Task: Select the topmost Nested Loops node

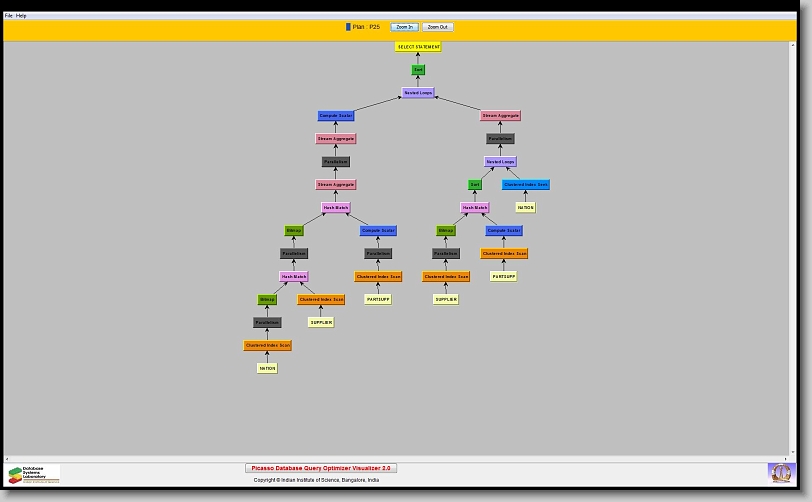Action: click(x=418, y=93)
